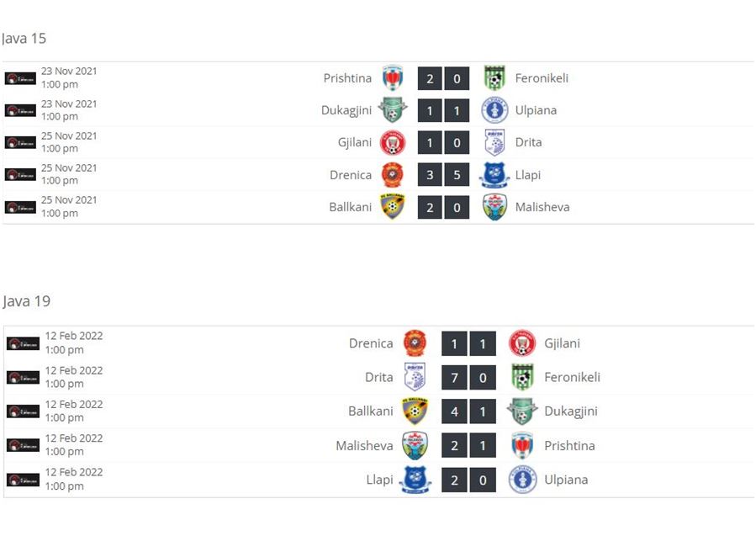This screenshot has width=756, height=536.
Task: Click Feronikeli crest next to Prishtina match
Action: tap(494, 78)
